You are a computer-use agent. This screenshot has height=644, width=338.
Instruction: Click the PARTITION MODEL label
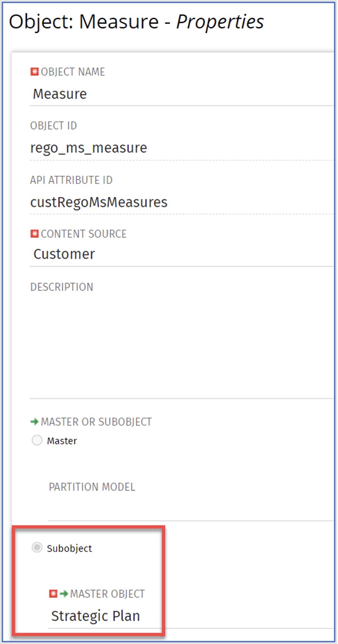coord(92,487)
